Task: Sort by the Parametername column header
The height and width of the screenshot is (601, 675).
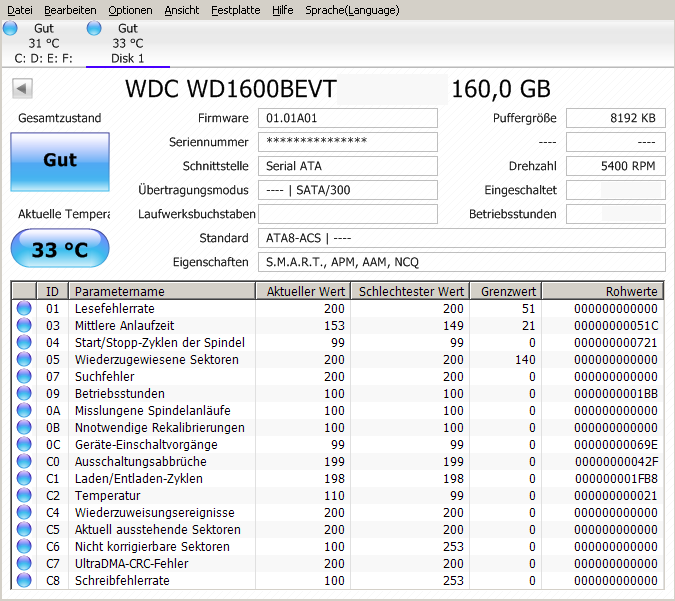Action: [162, 291]
